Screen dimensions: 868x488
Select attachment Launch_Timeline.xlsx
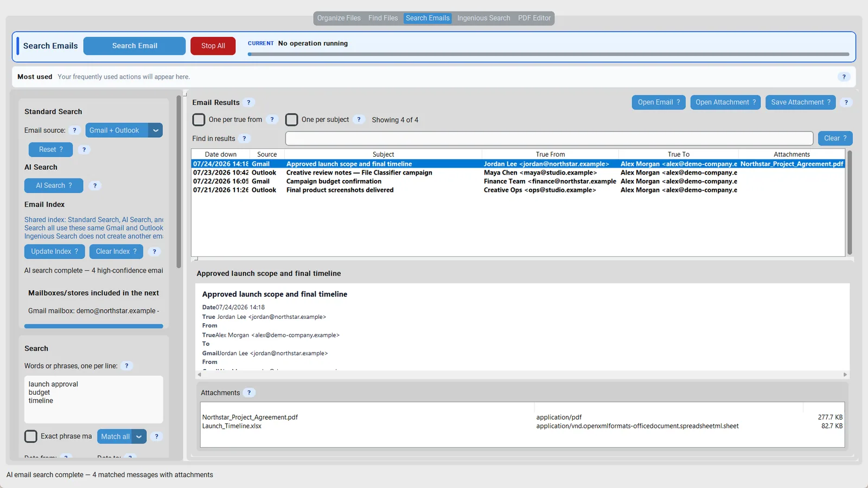coord(522,426)
